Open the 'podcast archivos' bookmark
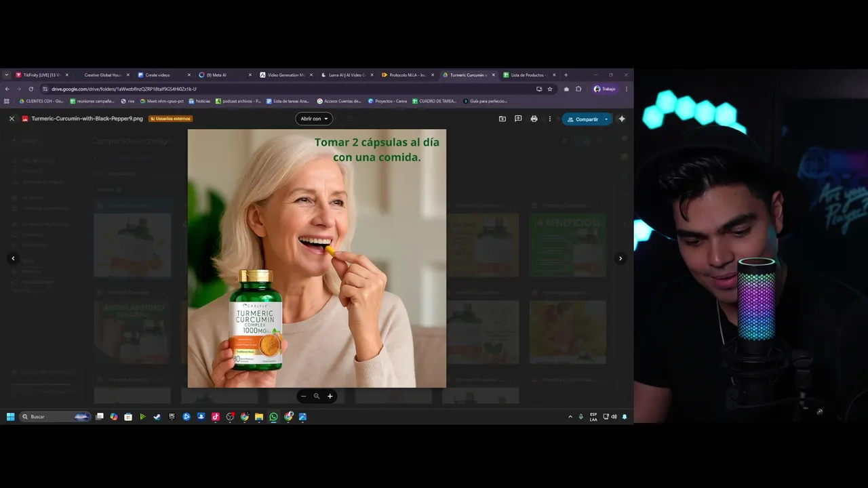Viewport: 868px width, 488px height. (x=238, y=101)
